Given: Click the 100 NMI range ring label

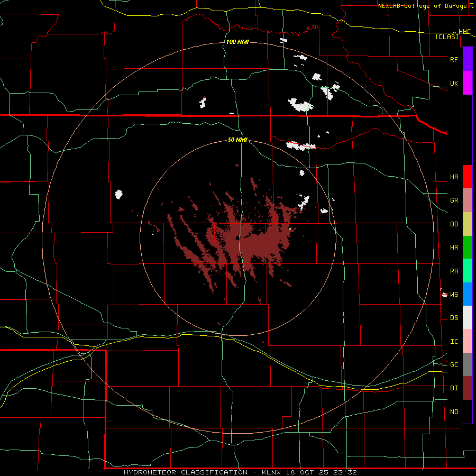Looking at the screenshot, I should (237, 42).
